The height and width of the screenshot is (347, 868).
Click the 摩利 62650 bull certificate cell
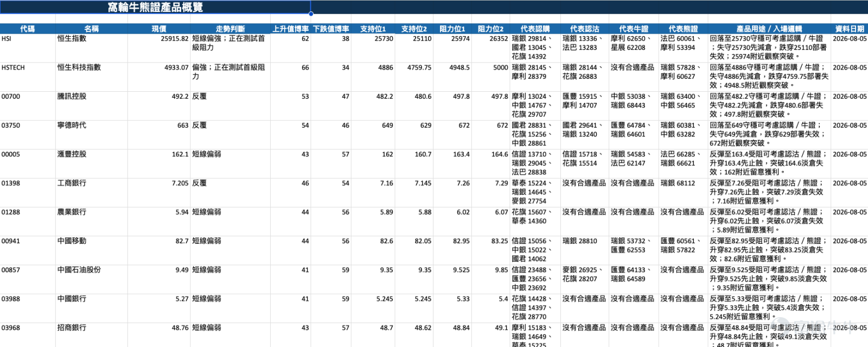click(x=634, y=48)
